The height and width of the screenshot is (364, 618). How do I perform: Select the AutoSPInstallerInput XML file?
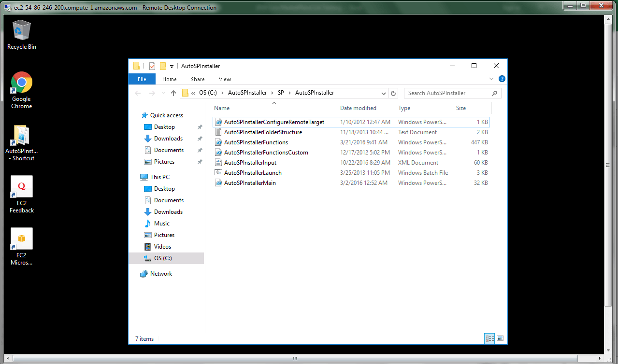250,163
